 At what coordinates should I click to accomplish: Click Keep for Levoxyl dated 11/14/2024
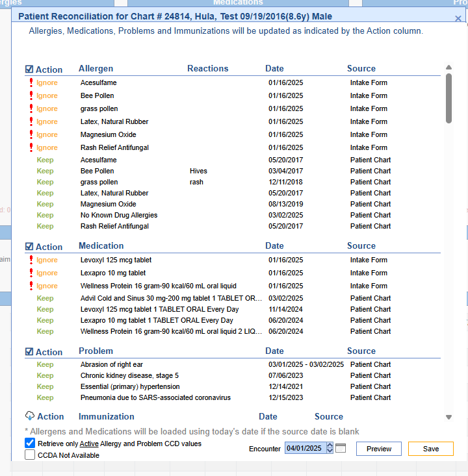45,309
